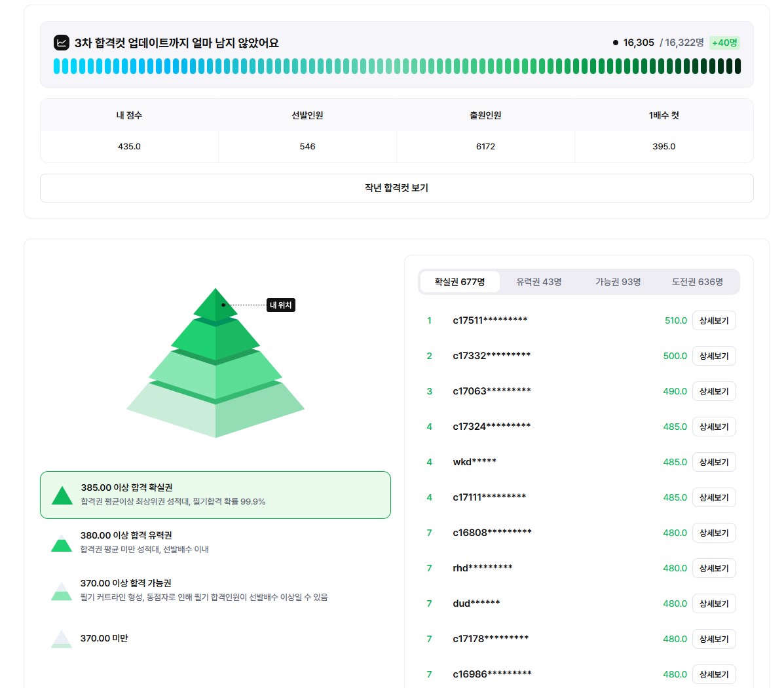
Task: Click the pale triangle icon for 370.00 미만
Action: (62, 639)
